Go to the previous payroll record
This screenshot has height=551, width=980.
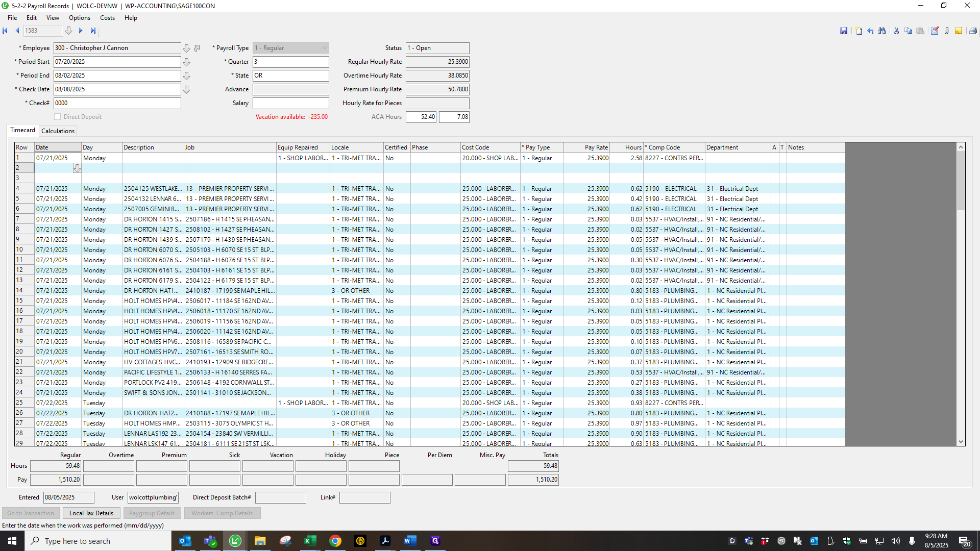coord(17,31)
